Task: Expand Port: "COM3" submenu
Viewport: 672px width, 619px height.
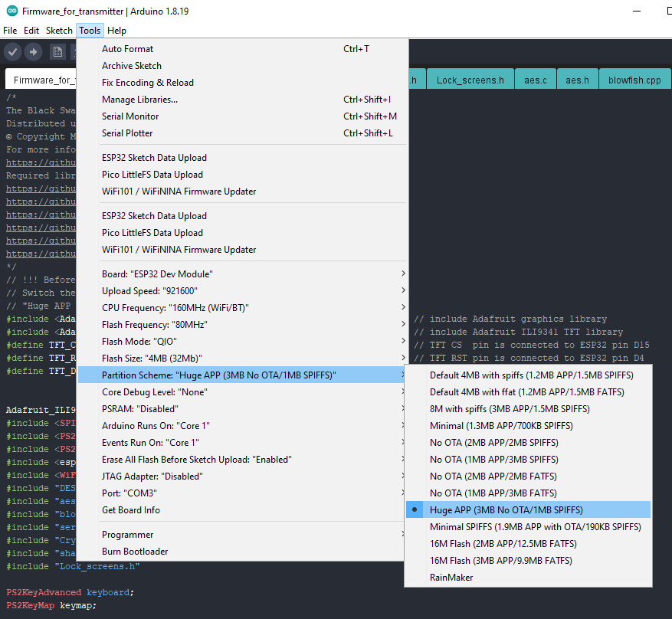Action: [x=242, y=493]
